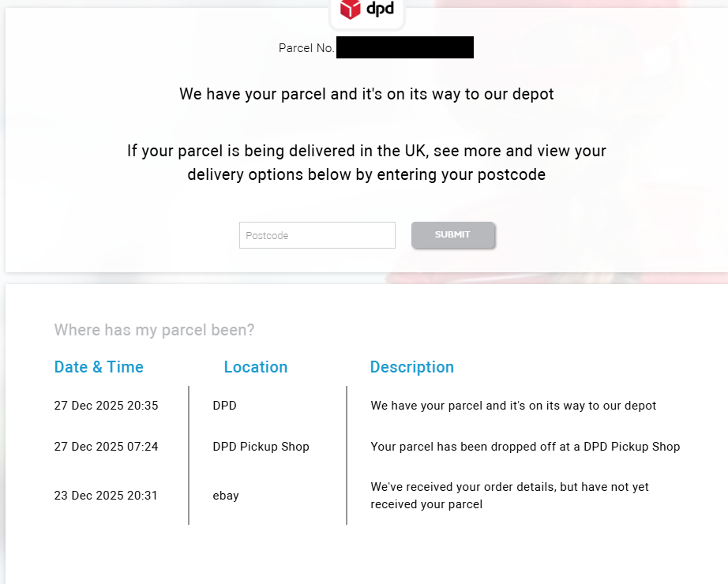Select the 'Date & Time' column header
This screenshot has width=728, height=584.
pos(99,367)
